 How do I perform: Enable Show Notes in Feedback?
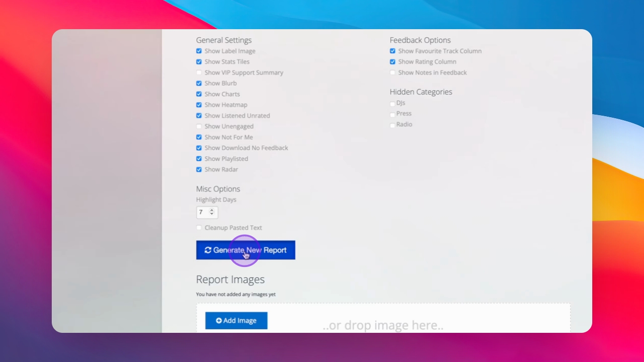click(393, 73)
